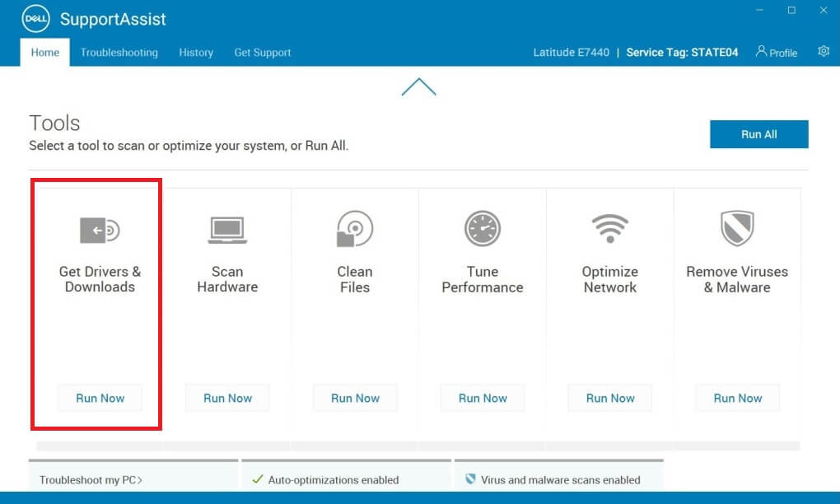Switch to the Home tab
This screenshot has width=840, height=504.
45,53
